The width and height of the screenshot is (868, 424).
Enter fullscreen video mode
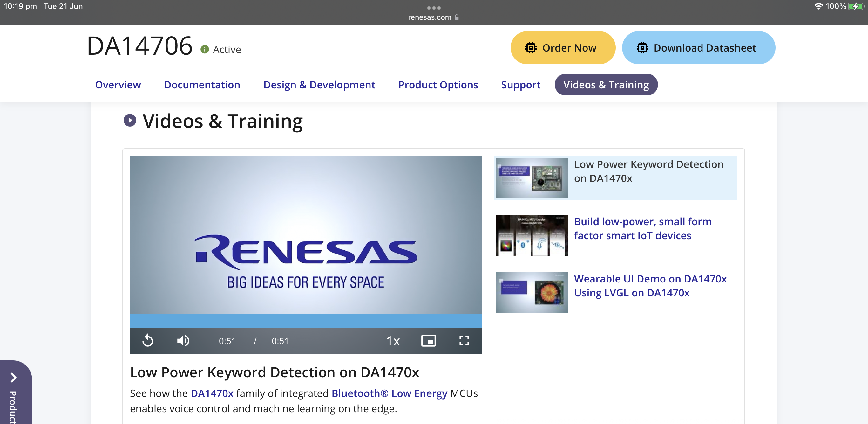[x=464, y=341]
